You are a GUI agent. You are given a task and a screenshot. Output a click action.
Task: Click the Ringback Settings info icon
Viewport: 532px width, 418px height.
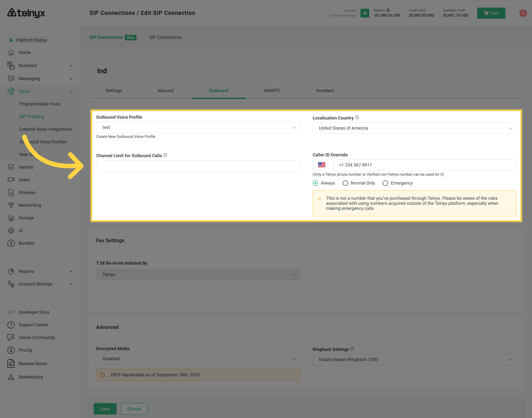tap(352, 349)
